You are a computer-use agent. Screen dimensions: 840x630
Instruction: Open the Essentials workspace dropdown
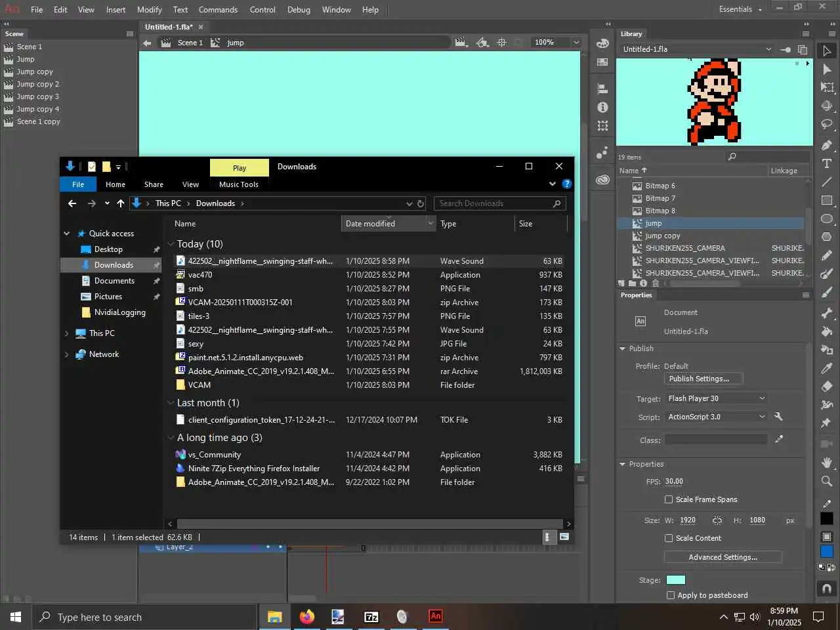point(740,9)
